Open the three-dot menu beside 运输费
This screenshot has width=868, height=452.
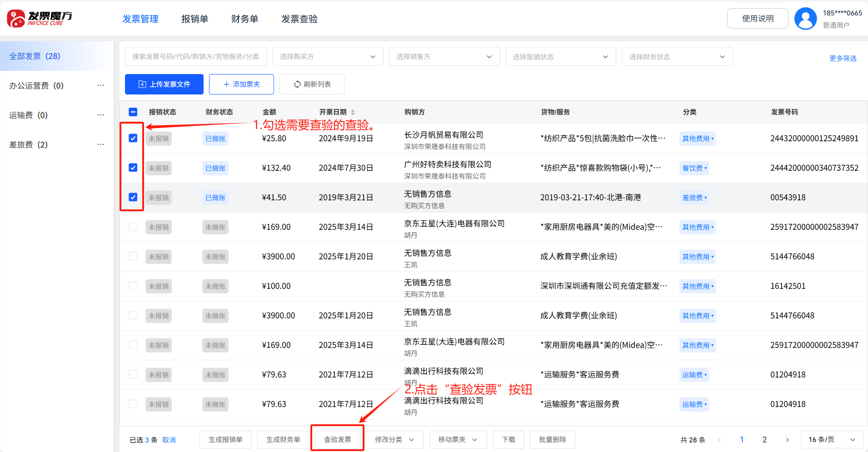click(x=100, y=115)
